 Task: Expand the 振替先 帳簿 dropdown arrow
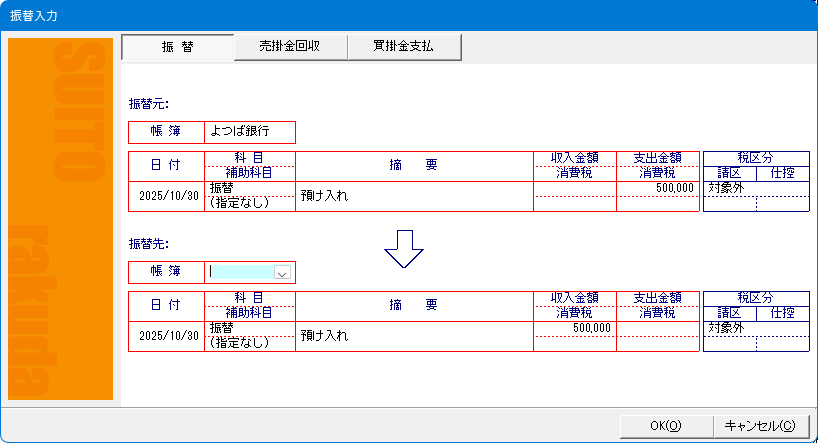pyautogui.click(x=281, y=272)
